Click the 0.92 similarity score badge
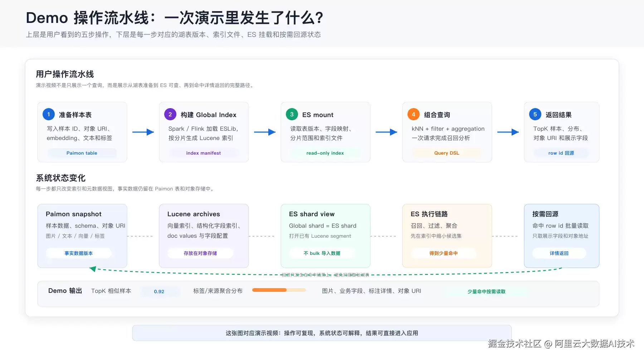 coord(159,291)
